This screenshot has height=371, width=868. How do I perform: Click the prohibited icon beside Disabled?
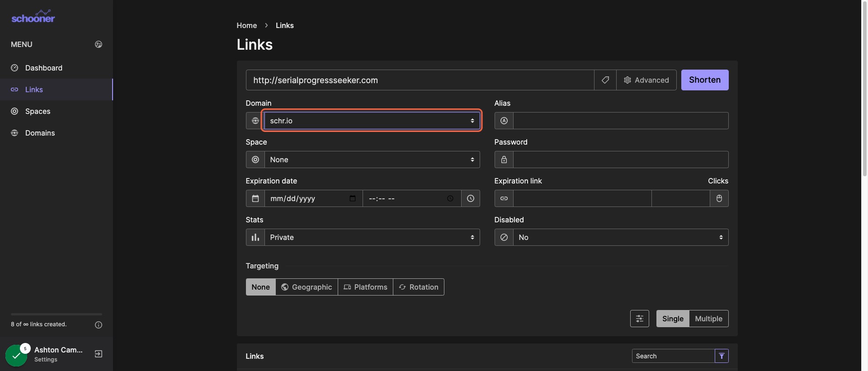pos(504,237)
